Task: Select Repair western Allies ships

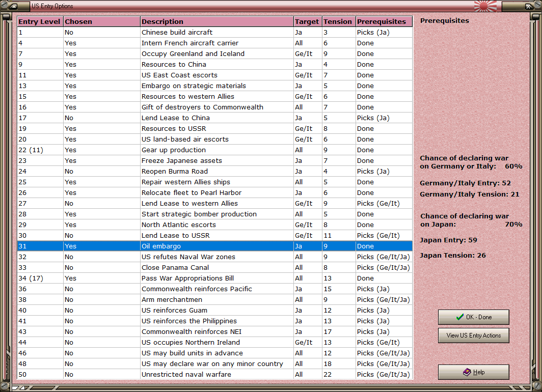Action: click(x=214, y=182)
